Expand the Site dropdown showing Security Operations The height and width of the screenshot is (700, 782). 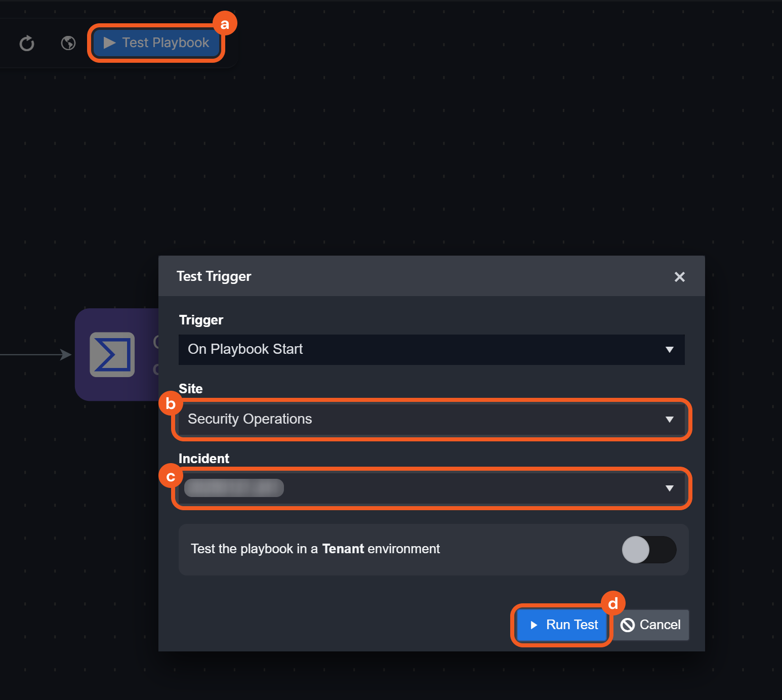pos(431,420)
